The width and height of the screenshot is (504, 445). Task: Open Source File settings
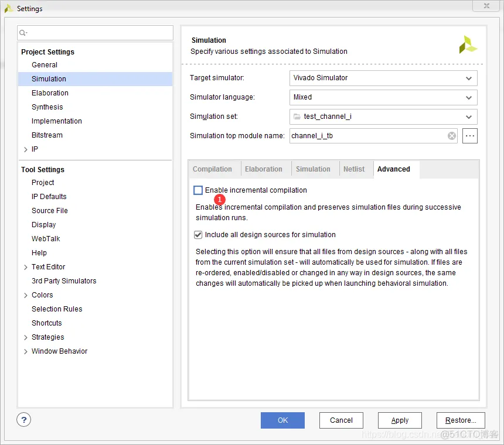(49, 211)
